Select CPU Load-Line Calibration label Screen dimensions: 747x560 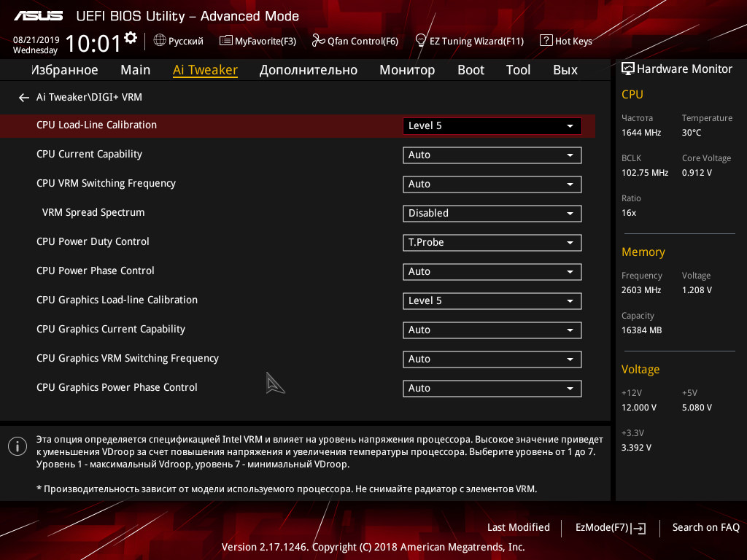97,125
